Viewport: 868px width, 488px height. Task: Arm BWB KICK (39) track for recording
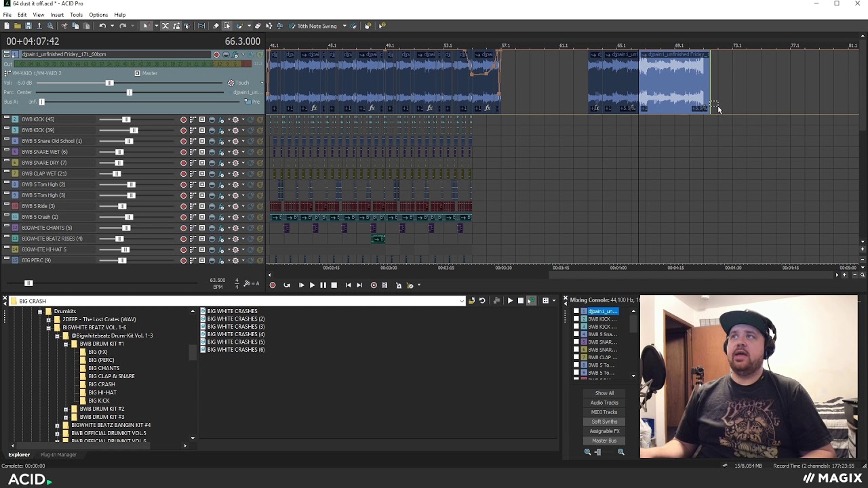pos(183,130)
